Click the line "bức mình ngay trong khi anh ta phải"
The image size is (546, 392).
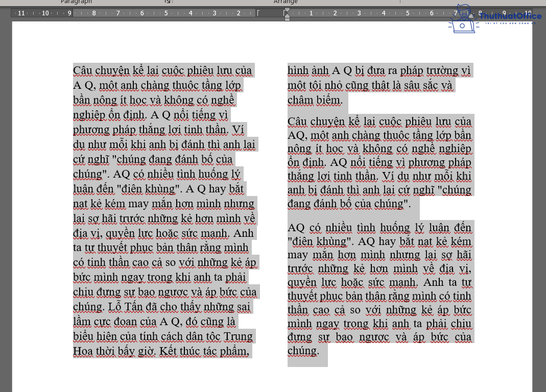(159, 278)
